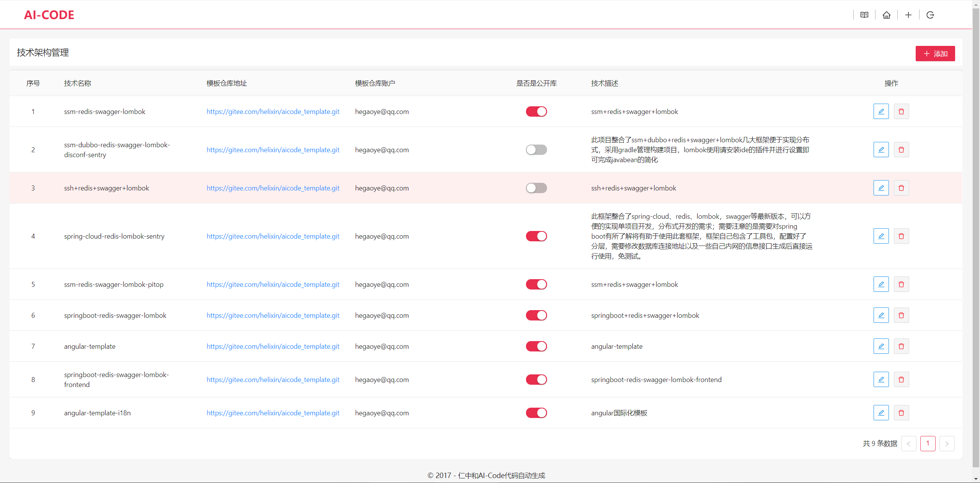Edit the ssm-redis-swagger-lombok row
This screenshot has height=483, width=980.
[881, 111]
